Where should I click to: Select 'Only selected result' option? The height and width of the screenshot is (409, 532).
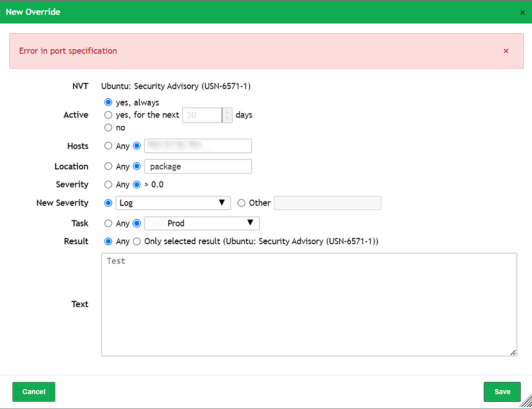137,241
